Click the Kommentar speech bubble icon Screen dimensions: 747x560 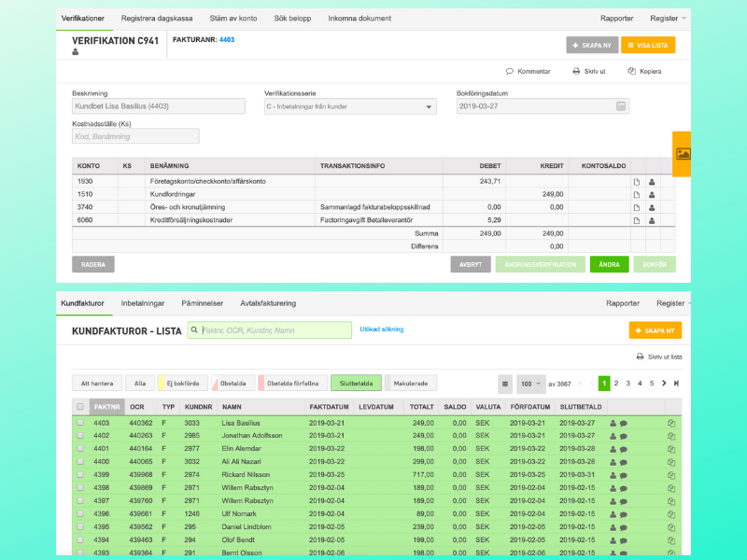(x=509, y=72)
